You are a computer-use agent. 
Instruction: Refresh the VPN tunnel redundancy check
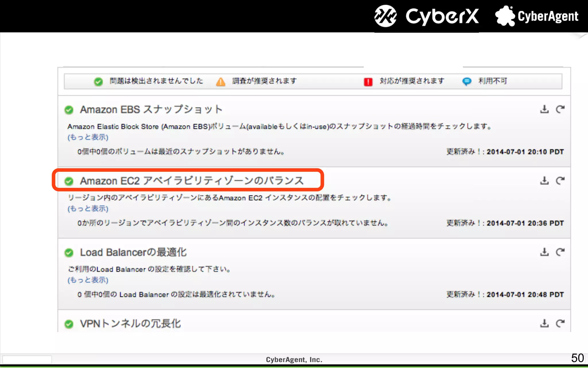(560, 323)
